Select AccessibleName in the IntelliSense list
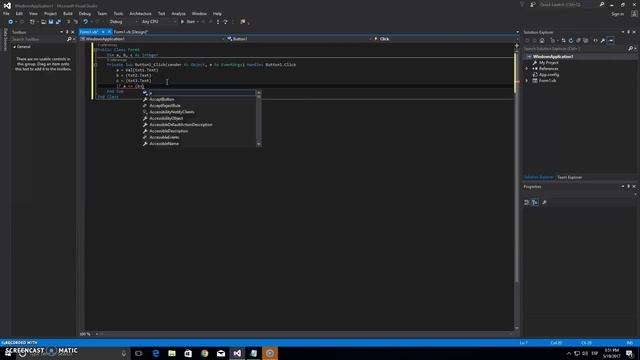This screenshot has height=360, width=640. click(x=164, y=144)
